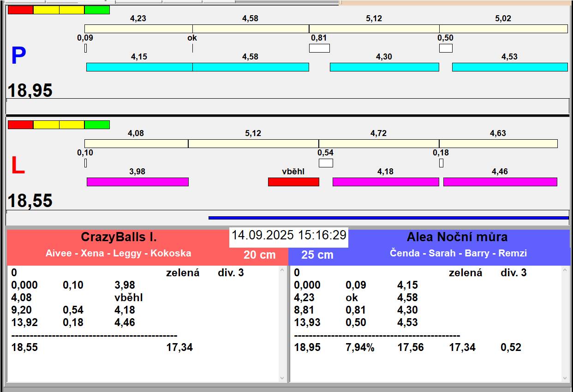This screenshot has height=392, width=573.
Task: Click the white 0,54 changeover box
Action: click(326, 163)
